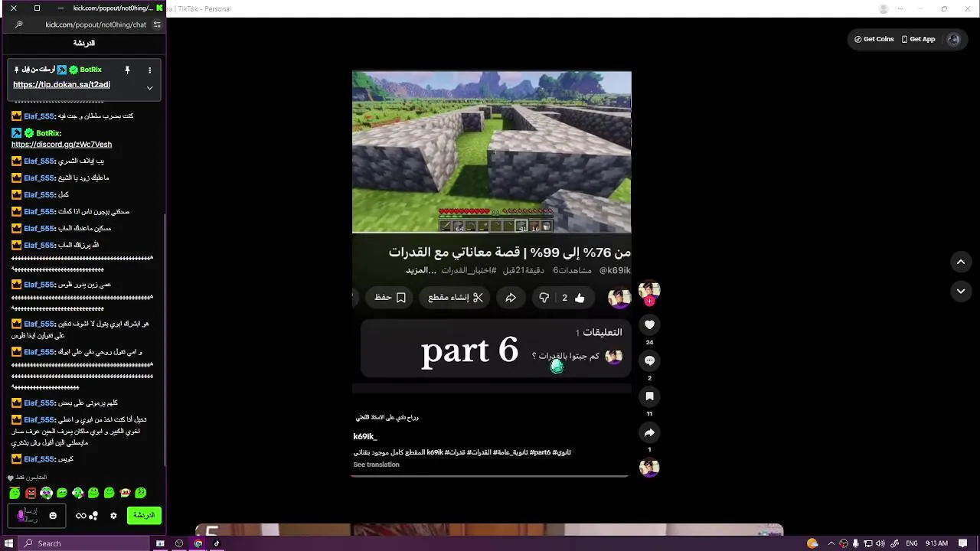Open the 9:13 AM clock in taskbar
Image resolution: width=980 pixels, height=551 pixels.
937,543
